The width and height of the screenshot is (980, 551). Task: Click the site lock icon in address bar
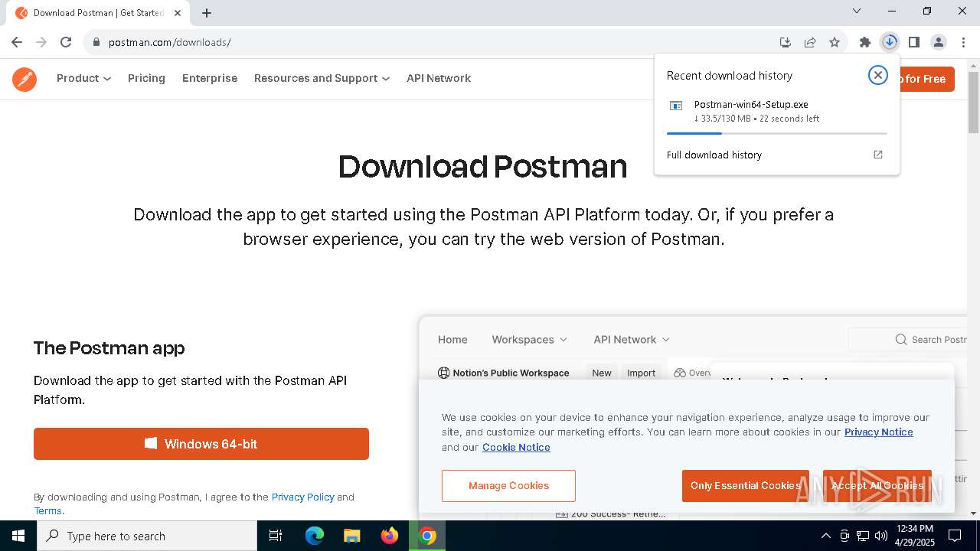(96, 42)
